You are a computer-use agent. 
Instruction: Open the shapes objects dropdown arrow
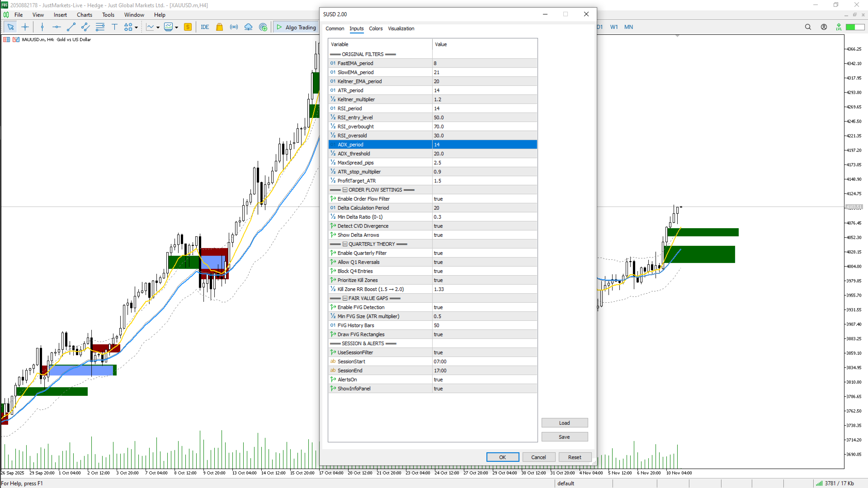(x=136, y=28)
